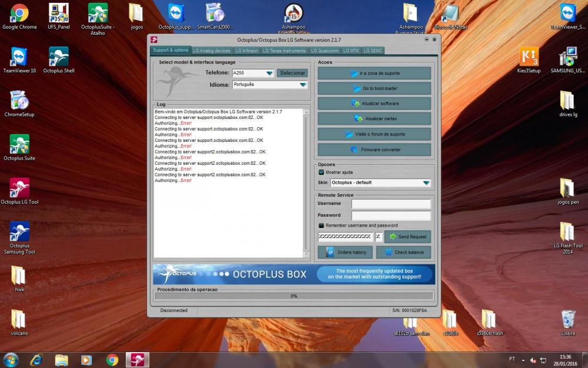The width and height of the screenshot is (588, 368).
Task: Switch to the LG Texas Instruments tab
Action: (x=284, y=51)
